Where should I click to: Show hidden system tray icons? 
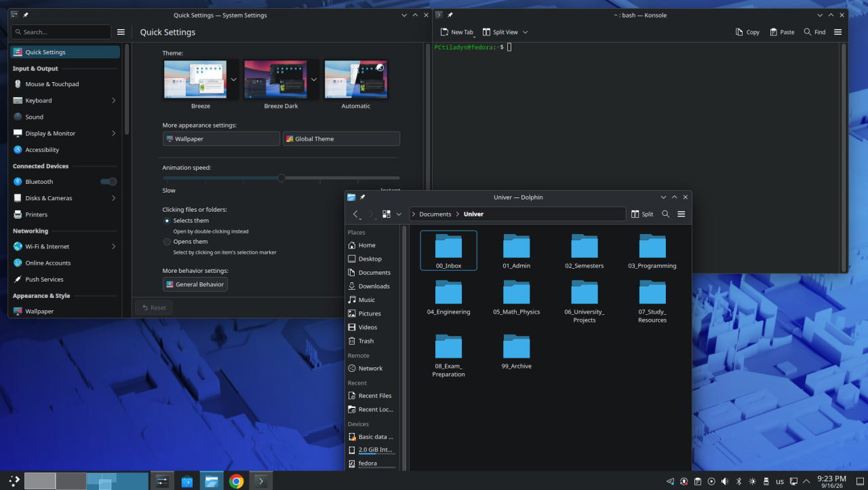tap(806, 481)
